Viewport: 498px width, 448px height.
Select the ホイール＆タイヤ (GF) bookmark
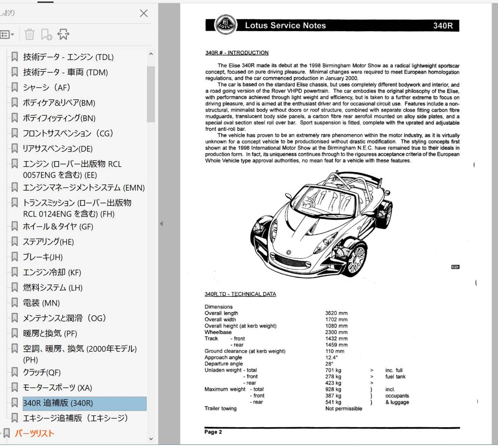pyautogui.click(x=58, y=227)
